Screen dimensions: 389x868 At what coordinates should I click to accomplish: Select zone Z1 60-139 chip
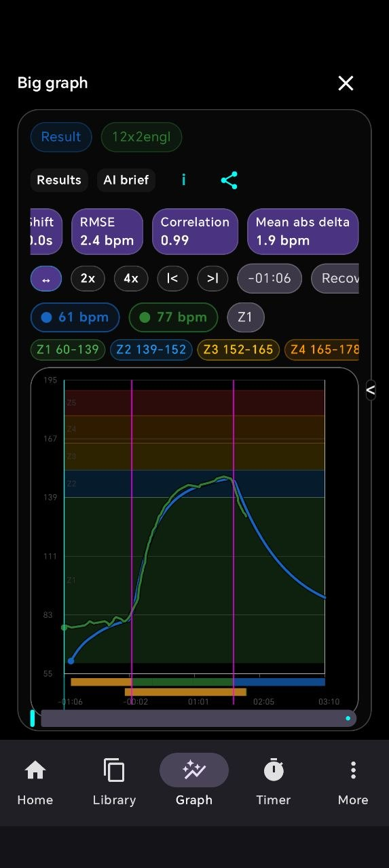[68, 350]
